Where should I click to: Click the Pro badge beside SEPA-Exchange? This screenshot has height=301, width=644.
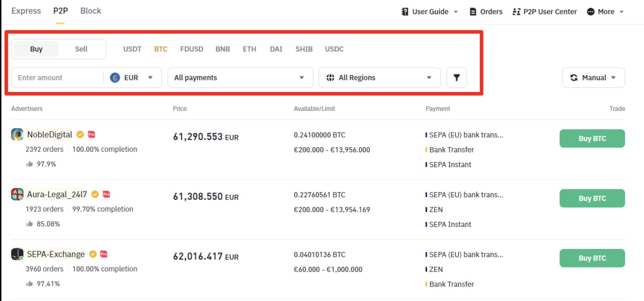(x=104, y=254)
